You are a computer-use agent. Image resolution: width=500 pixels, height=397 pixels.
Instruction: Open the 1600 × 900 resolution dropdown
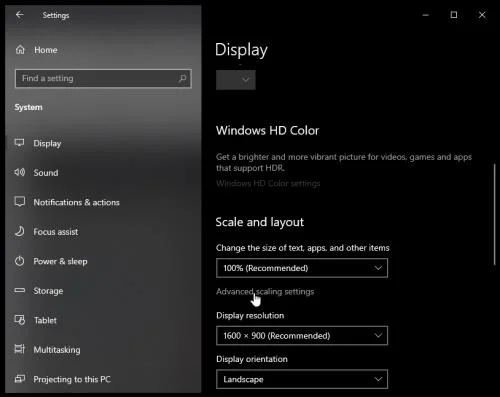point(302,335)
